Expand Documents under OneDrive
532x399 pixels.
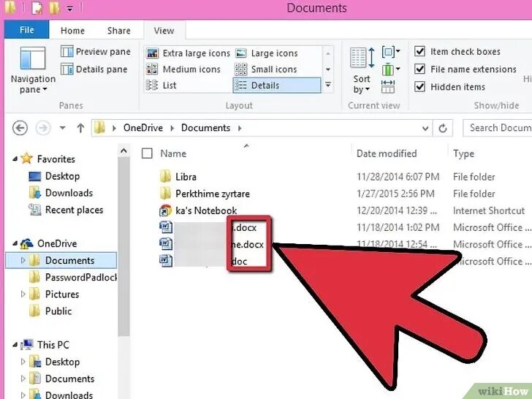coord(23,260)
